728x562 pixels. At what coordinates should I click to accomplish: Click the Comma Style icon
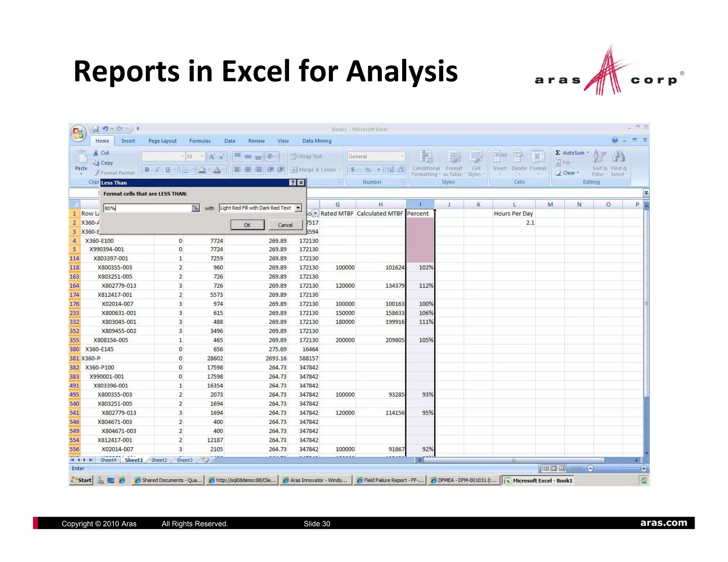[379, 170]
